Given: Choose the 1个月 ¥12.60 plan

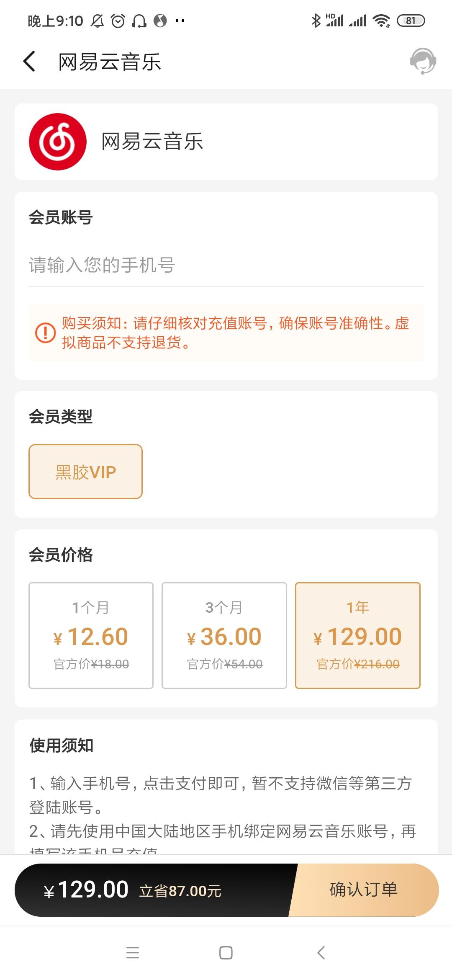Looking at the screenshot, I should (x=91, y=635).
